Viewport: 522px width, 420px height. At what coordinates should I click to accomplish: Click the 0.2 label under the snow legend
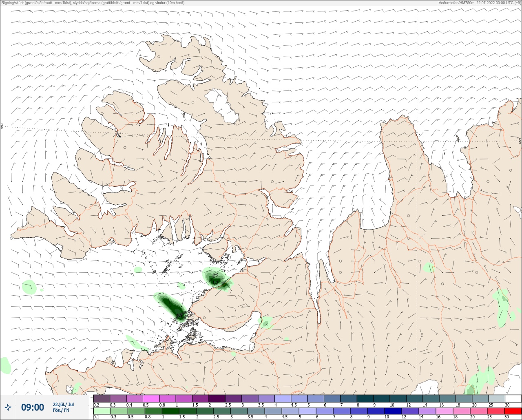96,405
